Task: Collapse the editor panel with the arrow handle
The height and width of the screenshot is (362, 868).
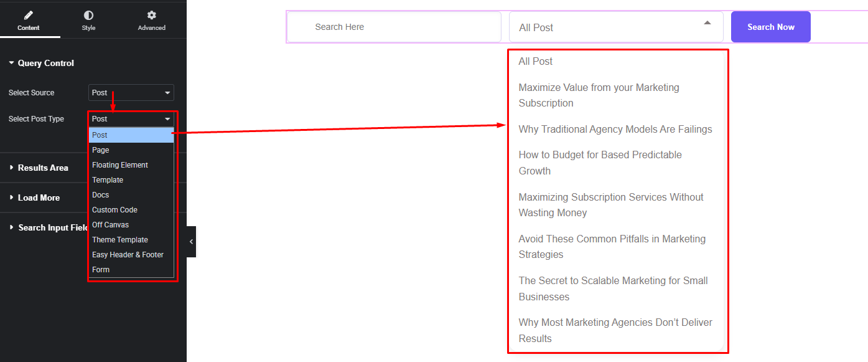Action: click(x=191, y=242)
